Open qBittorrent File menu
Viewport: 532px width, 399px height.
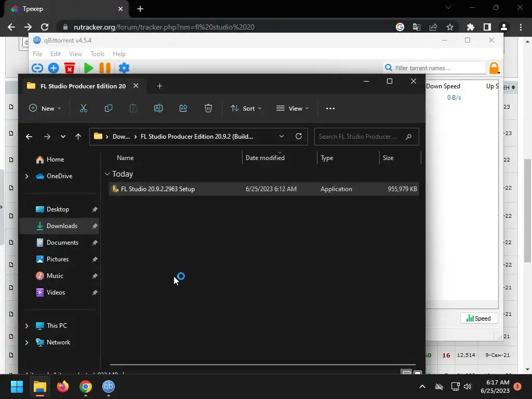(x=37, y=54)
